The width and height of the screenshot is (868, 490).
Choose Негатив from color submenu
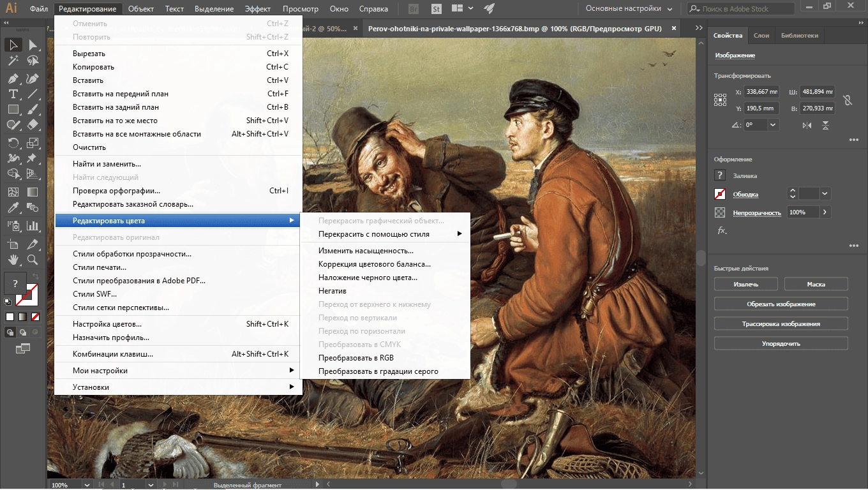385,291
